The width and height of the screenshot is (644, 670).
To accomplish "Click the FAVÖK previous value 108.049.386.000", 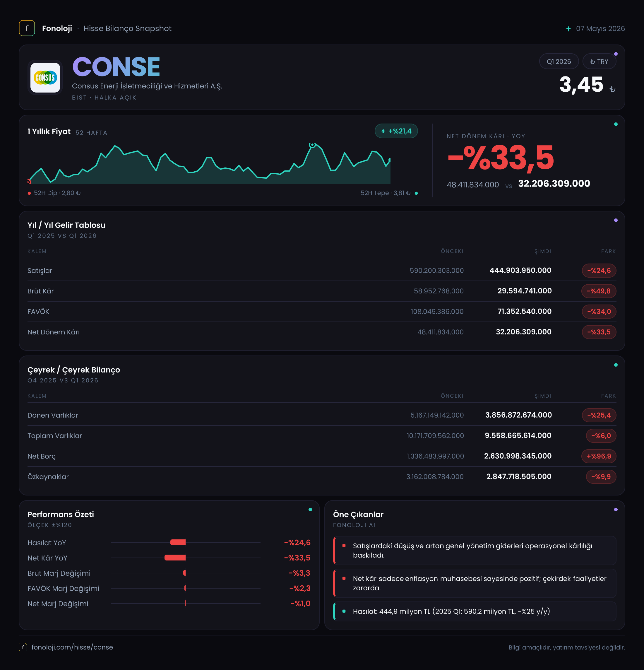I will [437, 311].
